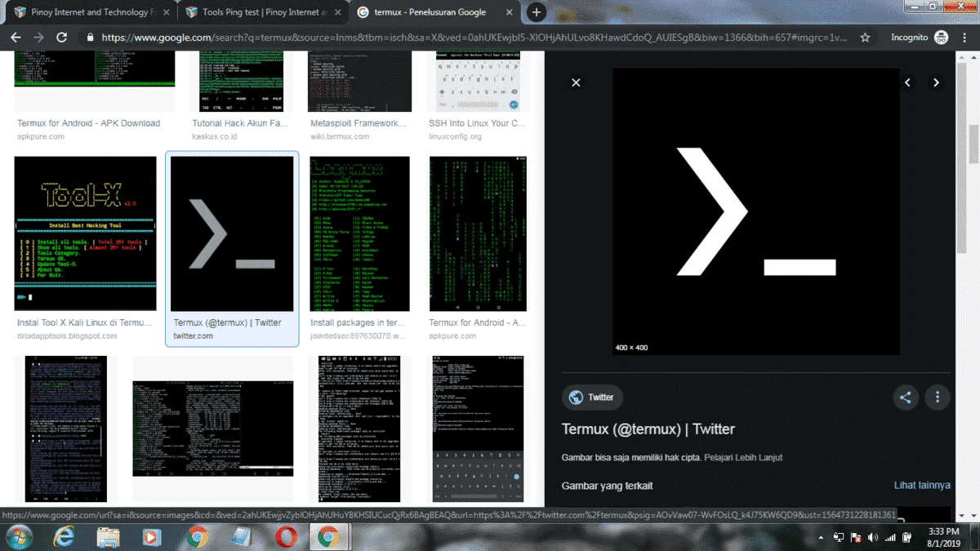View site information via the padlock icon

[91, 38]
